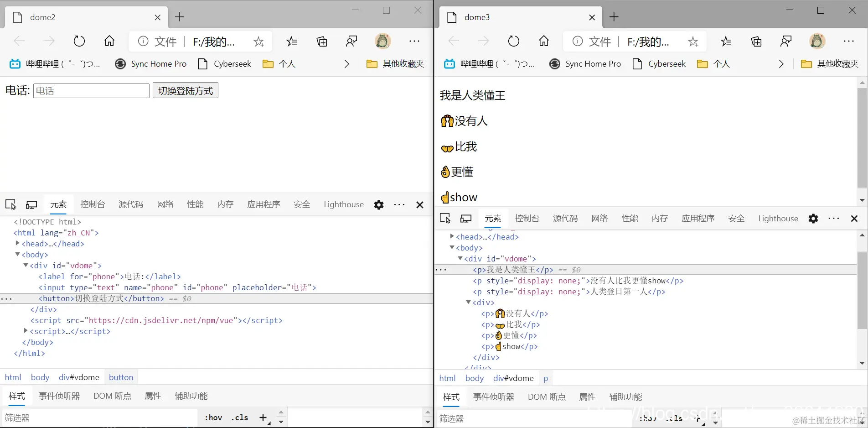Click the 切换登陆方式 button on the page
868x428 pixels.
click(185, 90)
